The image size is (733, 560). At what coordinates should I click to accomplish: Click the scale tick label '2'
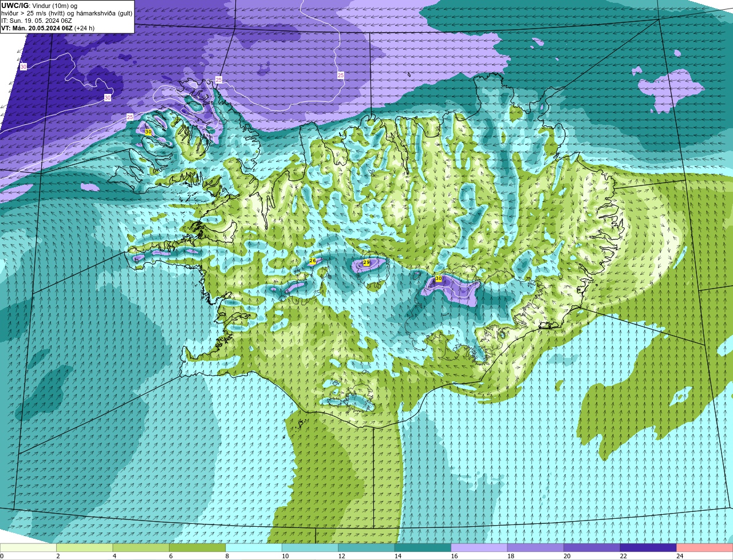tap(58, 556)
